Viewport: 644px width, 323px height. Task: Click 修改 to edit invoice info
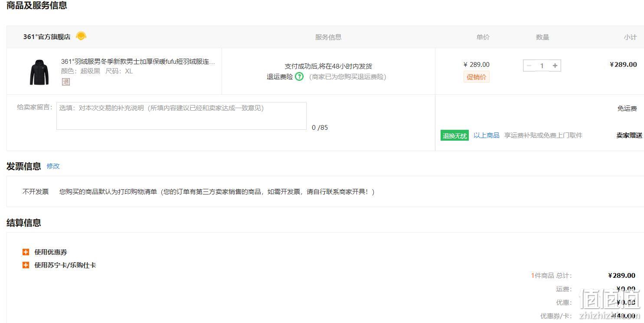(53, 166)
